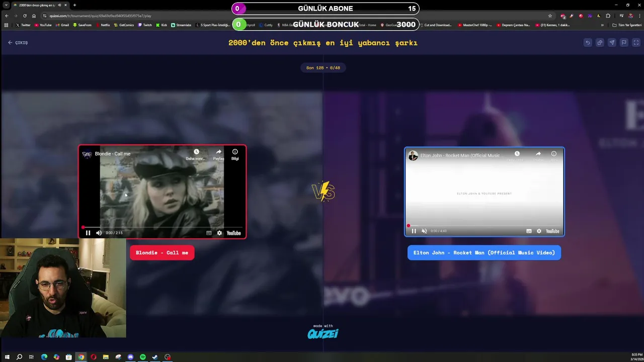Pause the Elton John Rocket Man video
The height and width of the screenshot is (362, 644).
point(414,231)
